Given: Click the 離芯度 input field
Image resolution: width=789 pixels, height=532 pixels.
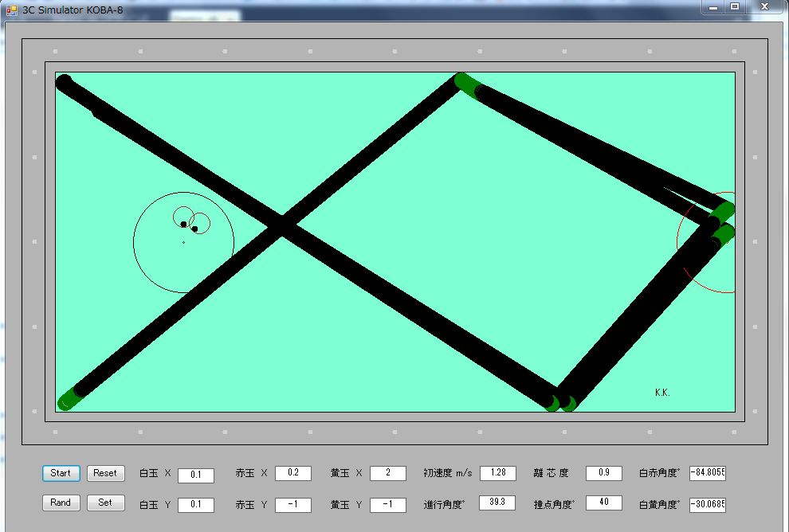Looking at the screenshot, I should tap(604, 473).
